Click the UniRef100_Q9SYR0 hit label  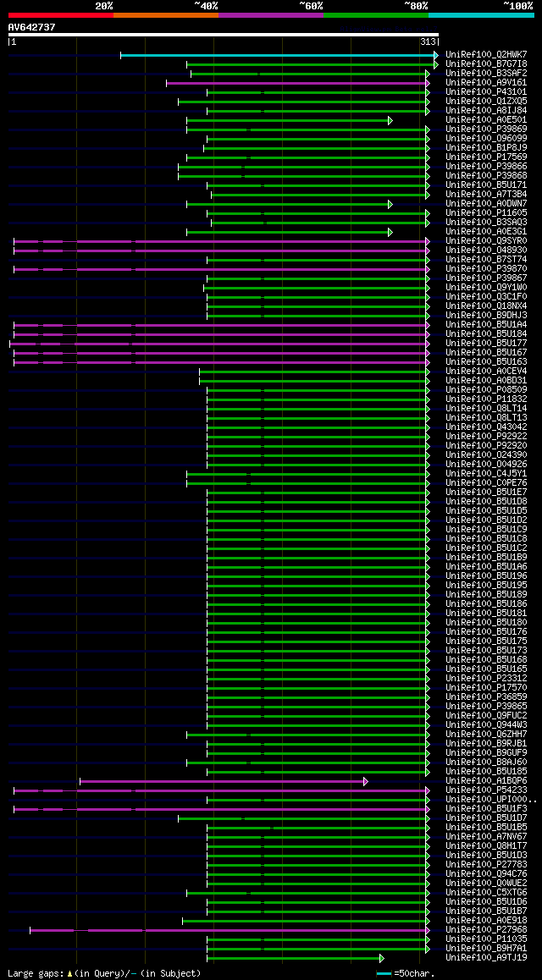pyautogui.click(x=486, y=240)
